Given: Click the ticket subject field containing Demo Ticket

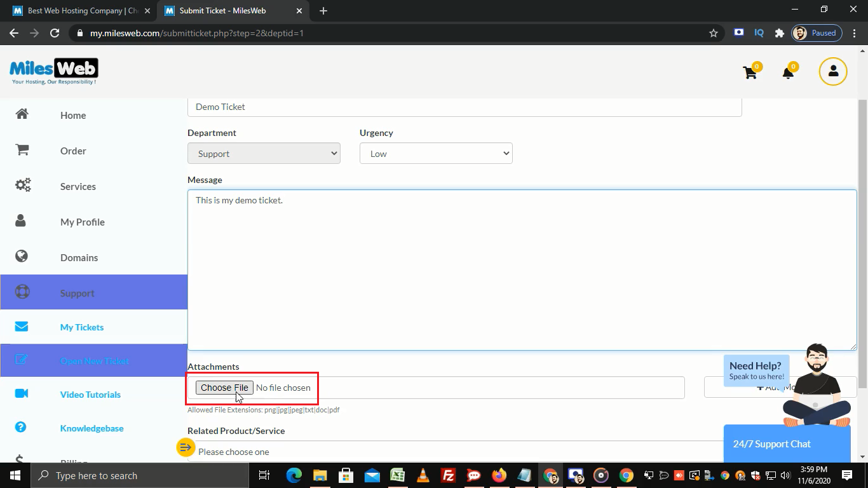Looking at the screenshot, I should point(464,107).
